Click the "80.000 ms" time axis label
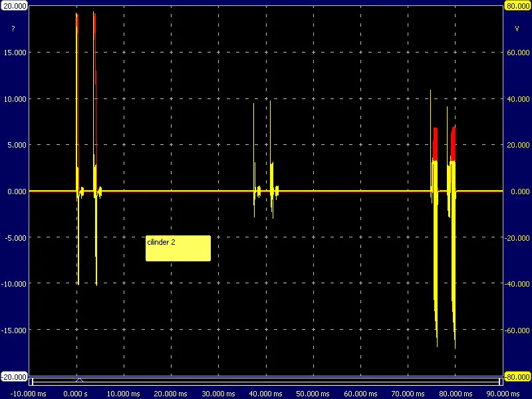The image size is (532, 399). point(456,394)
